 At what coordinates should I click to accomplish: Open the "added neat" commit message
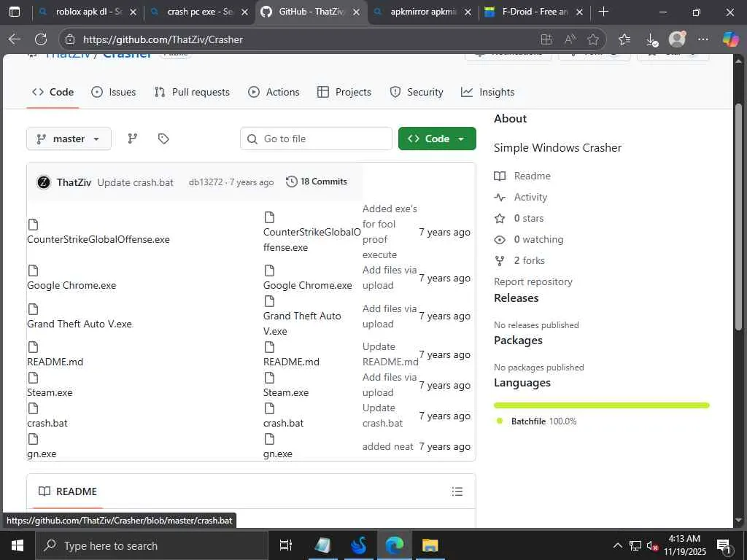click(388, 447)
